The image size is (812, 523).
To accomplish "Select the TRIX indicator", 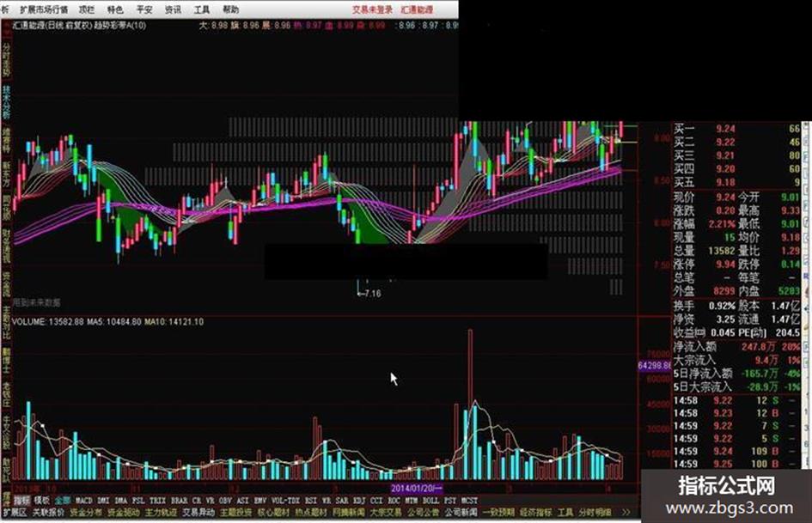I will [x=157, y=501].
